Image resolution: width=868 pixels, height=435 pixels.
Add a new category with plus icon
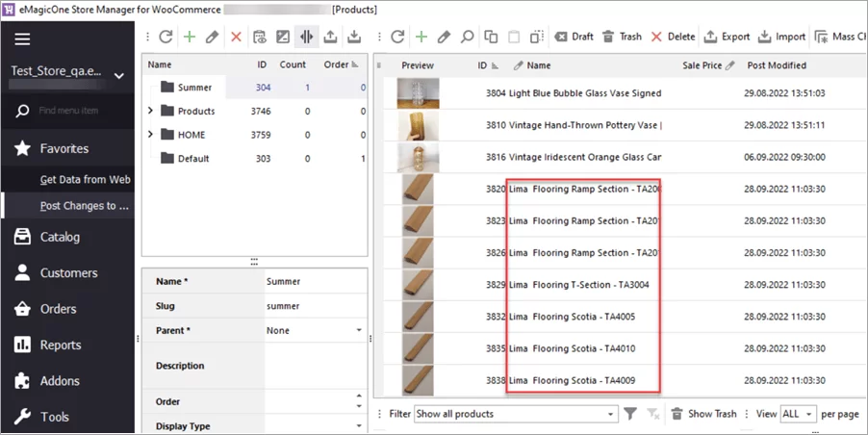point(189,37)
